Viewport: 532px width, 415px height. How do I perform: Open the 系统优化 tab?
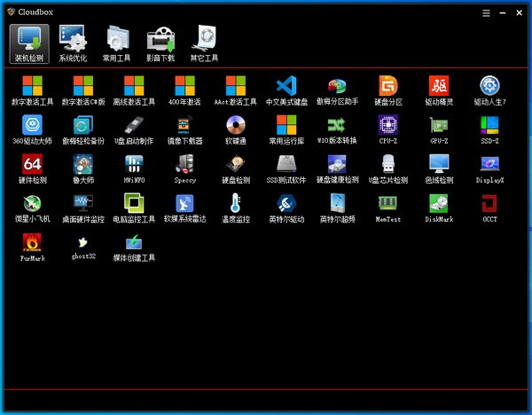(x=73, y=43)
